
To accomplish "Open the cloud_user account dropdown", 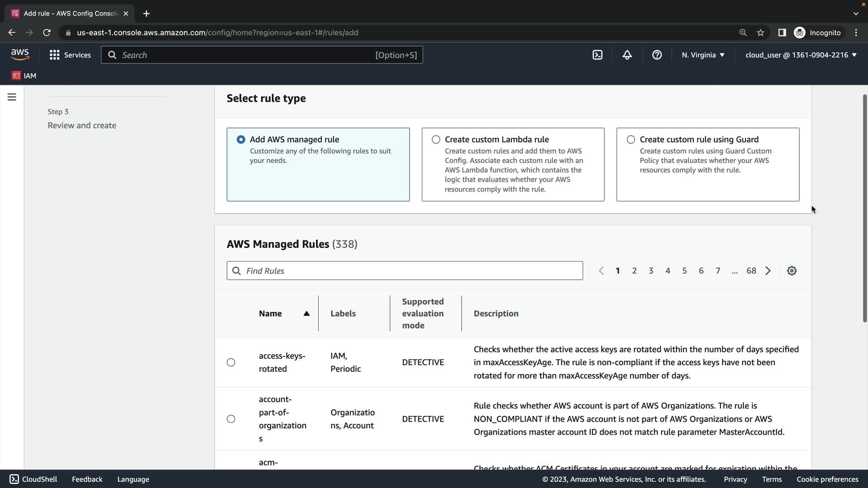I will pyautogui.click(x=801, y=55).
